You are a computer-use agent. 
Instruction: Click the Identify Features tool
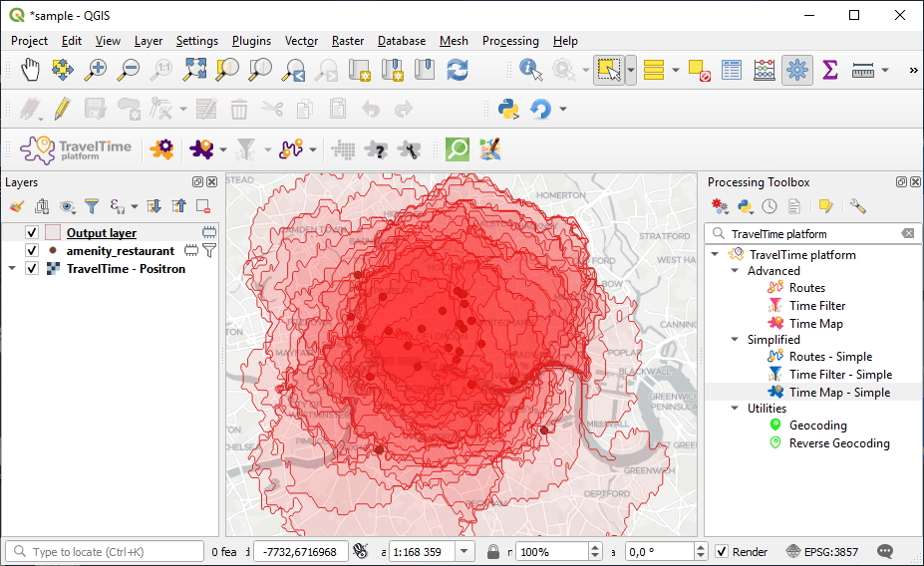pyautogui.click(x=531, y=70)
